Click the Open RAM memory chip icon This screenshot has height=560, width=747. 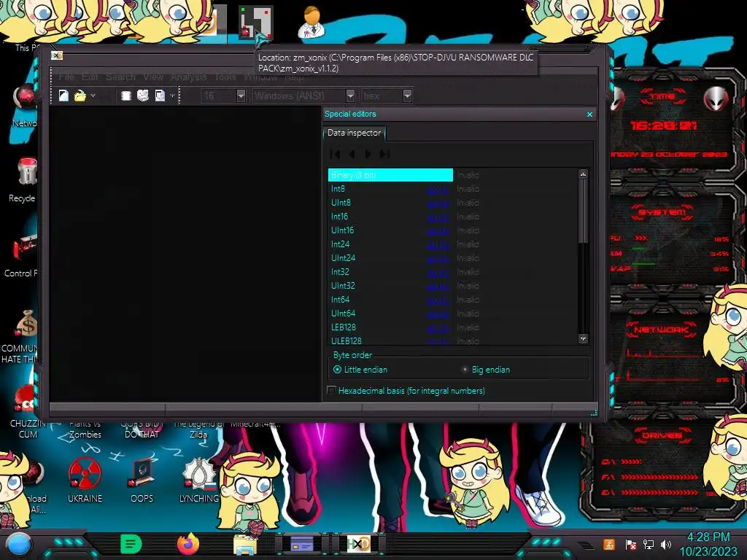pos(125,96)
